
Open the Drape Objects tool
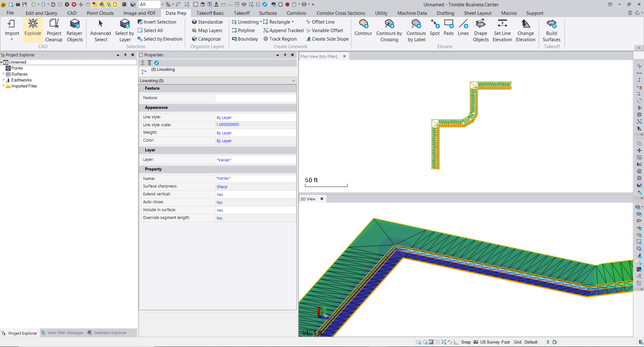point(480,30)
